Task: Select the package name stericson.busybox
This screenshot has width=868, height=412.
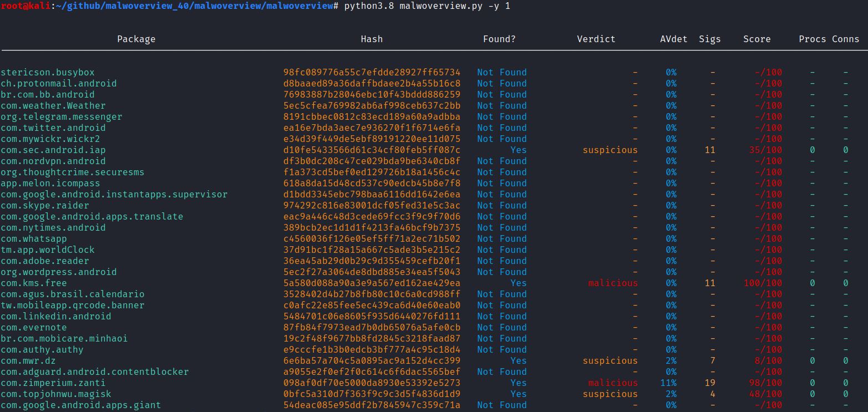Action: point(48,72)
